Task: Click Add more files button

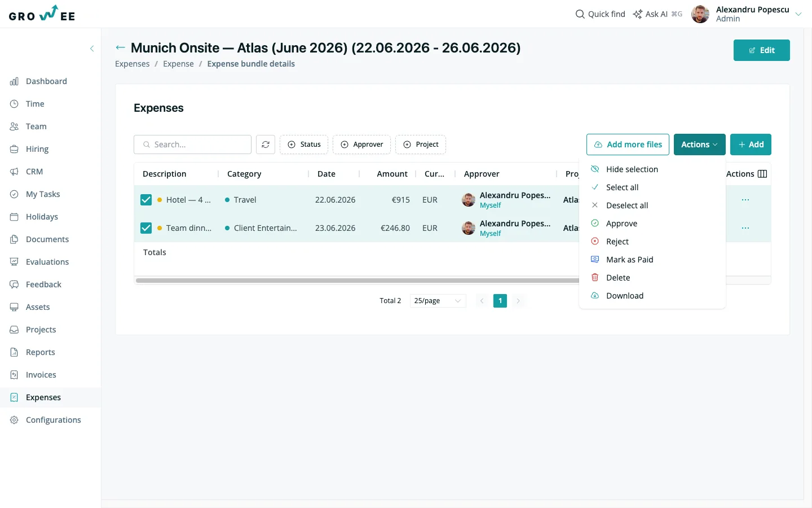Action: pyautogui.click(x=628, y=144)
